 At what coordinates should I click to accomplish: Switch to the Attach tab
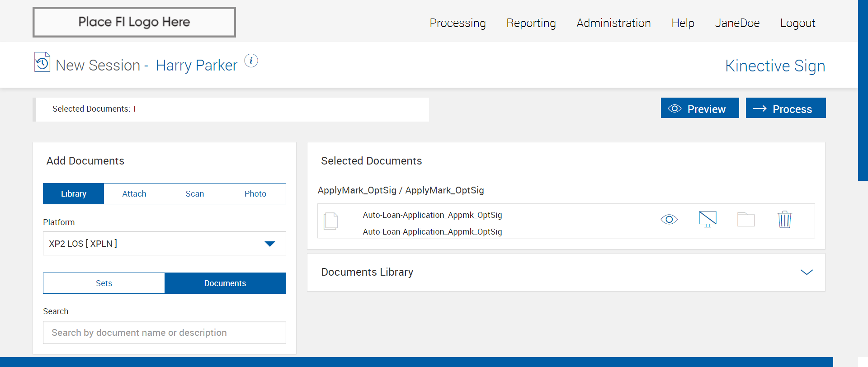tap(134, 194)
